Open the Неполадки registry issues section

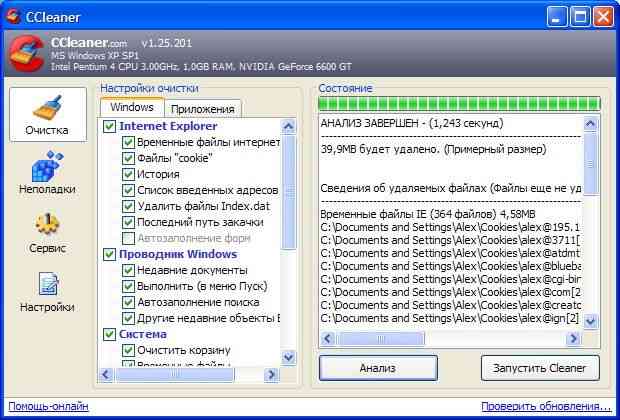tap(47, 173)
